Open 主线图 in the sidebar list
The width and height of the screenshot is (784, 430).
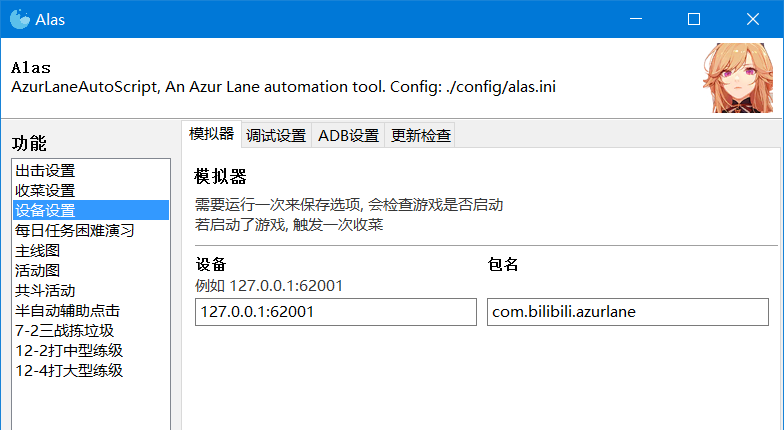click(x=38, y=251)
